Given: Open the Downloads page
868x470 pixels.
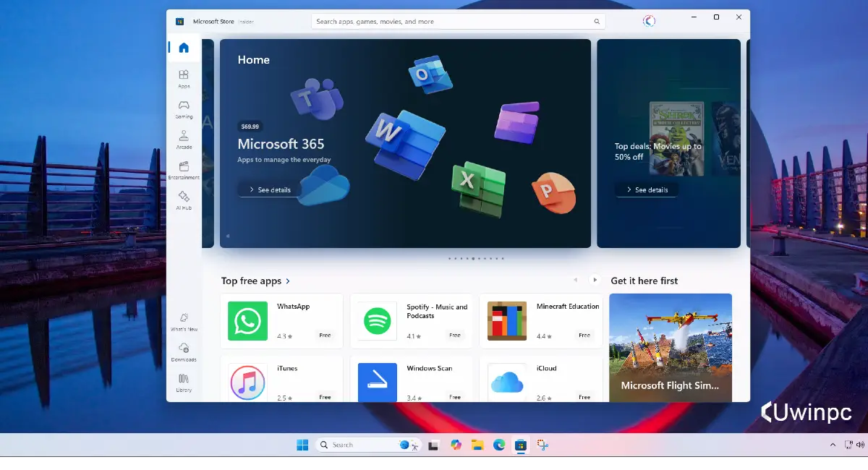Looking at the screenshot, I should [x=184, y=352].
